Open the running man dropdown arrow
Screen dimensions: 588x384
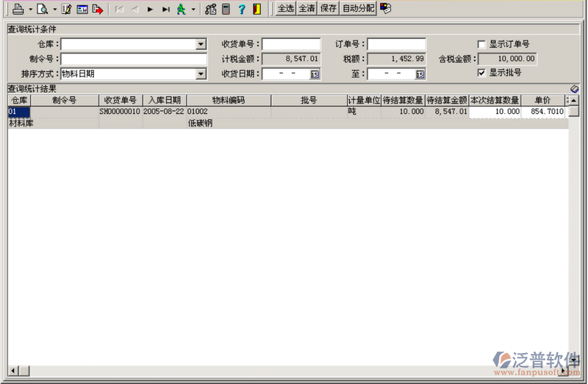[193, 10]
